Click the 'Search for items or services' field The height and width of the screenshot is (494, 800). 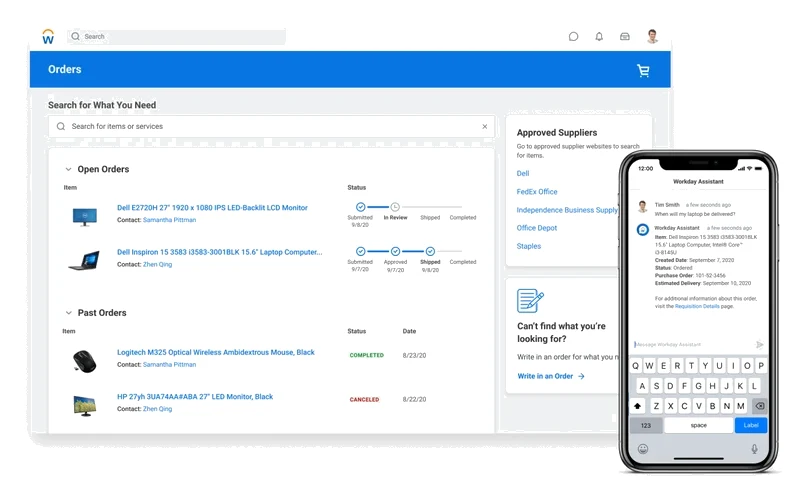(x=271, y=126)
